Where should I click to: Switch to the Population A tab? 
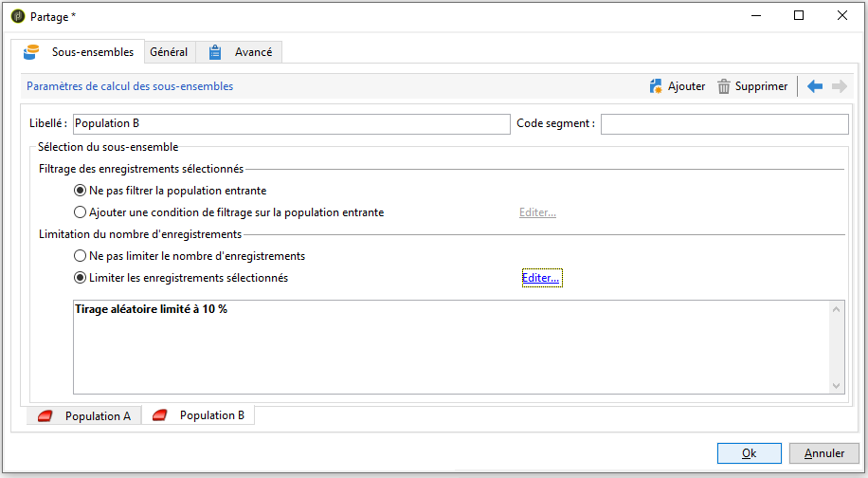click(98, 416)
